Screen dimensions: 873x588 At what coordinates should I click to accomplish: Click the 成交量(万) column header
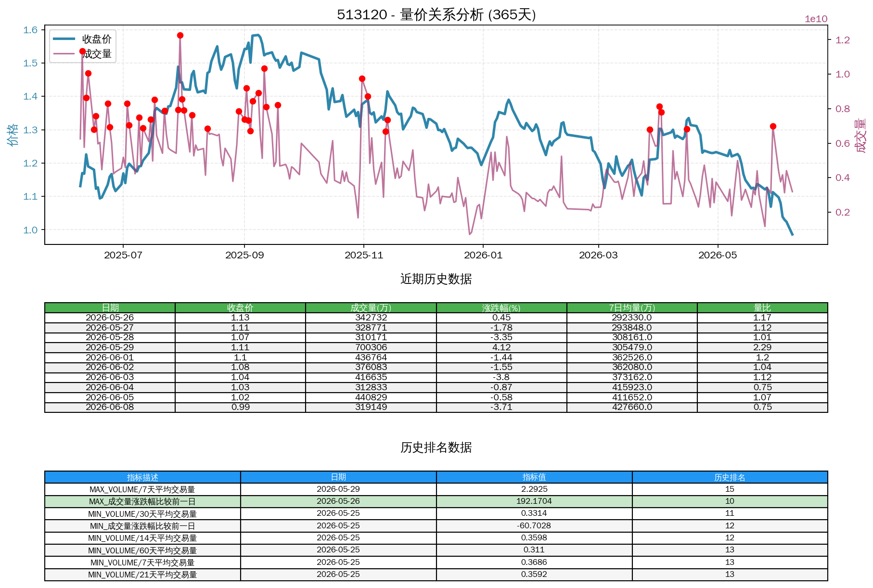371,307
